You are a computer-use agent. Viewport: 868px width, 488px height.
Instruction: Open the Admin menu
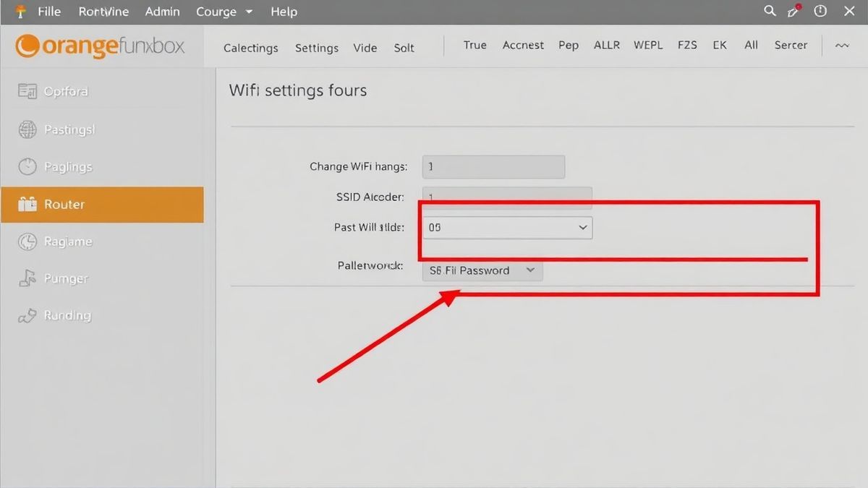coord(162,12)
